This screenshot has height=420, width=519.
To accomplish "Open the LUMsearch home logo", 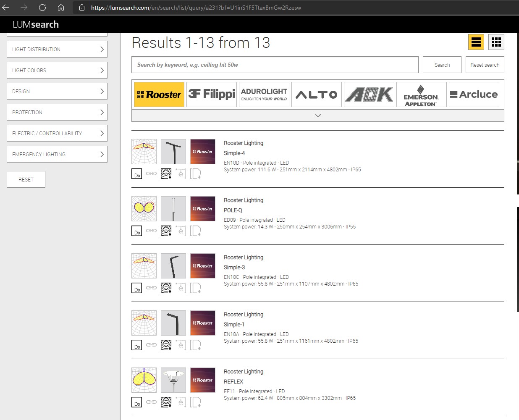I will click(x=36, y=24).
